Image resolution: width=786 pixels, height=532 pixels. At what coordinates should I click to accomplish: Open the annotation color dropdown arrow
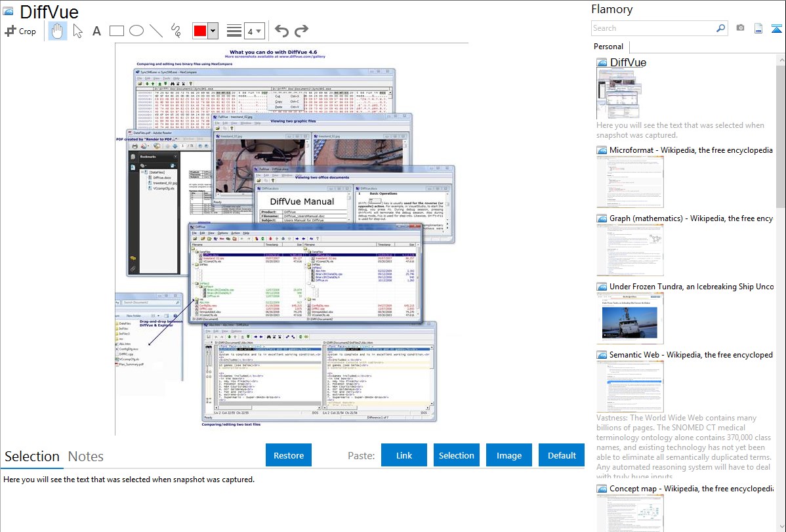[x=213, y=31]
